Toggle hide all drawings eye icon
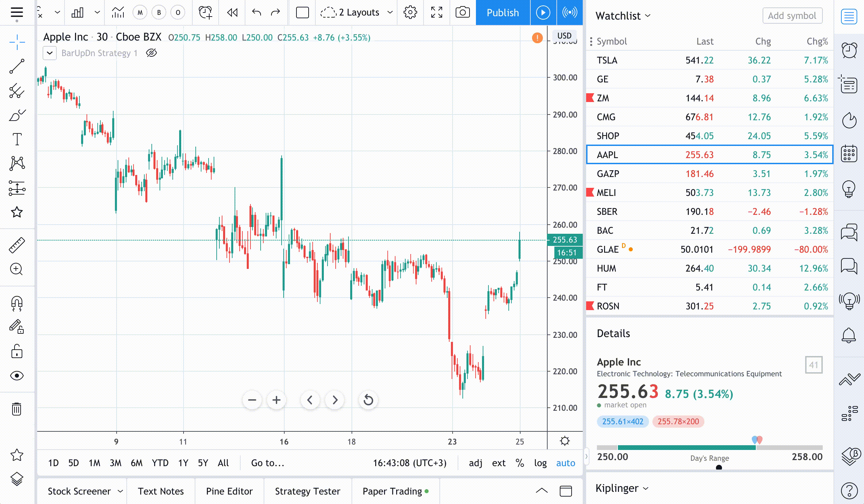The width and height of the screenshot is (864, 504). [17, 376]
